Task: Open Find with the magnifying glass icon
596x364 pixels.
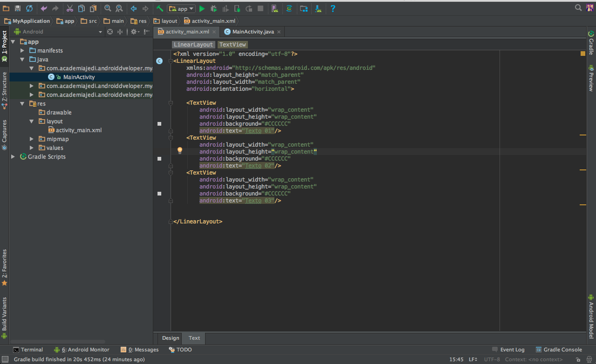Action: [108, 8]
